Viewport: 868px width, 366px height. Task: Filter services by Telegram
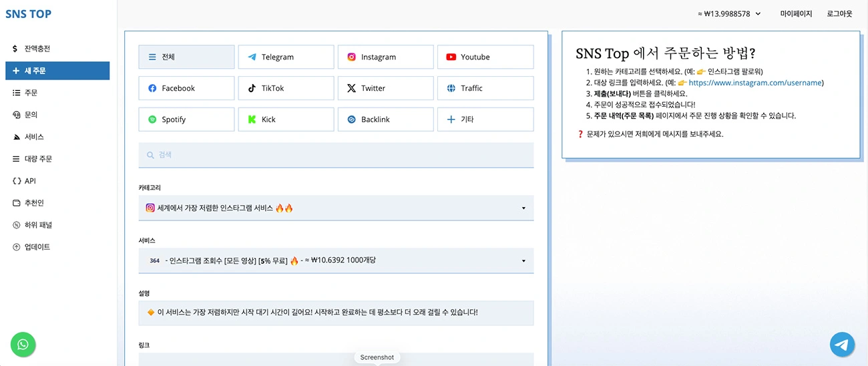tap(286, 57)
